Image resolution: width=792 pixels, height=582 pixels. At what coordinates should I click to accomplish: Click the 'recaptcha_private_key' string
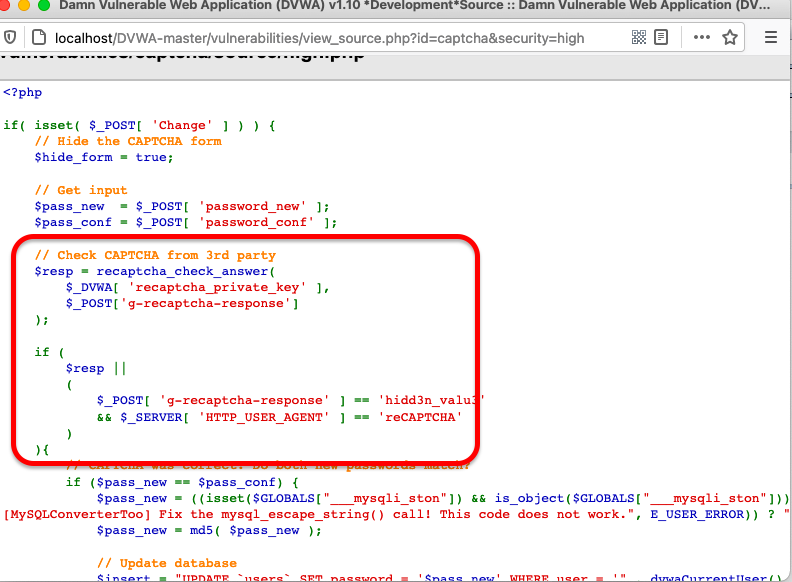217,287
